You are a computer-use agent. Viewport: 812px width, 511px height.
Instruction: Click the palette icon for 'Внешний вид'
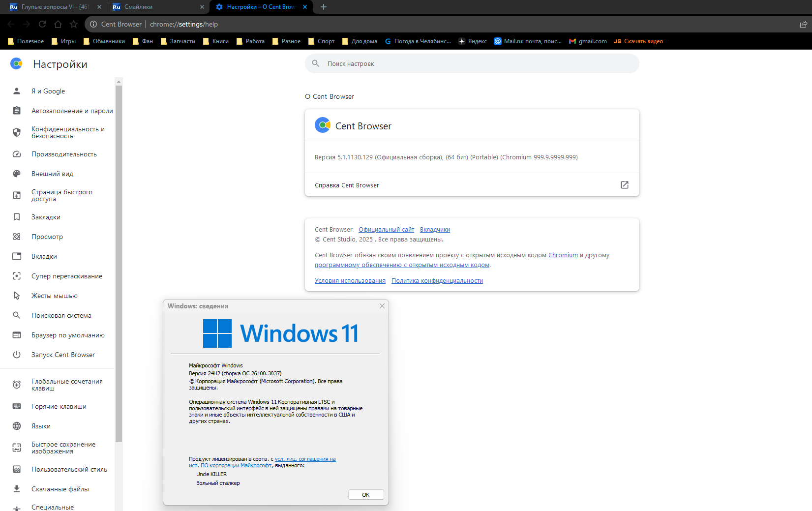(17, 174)
